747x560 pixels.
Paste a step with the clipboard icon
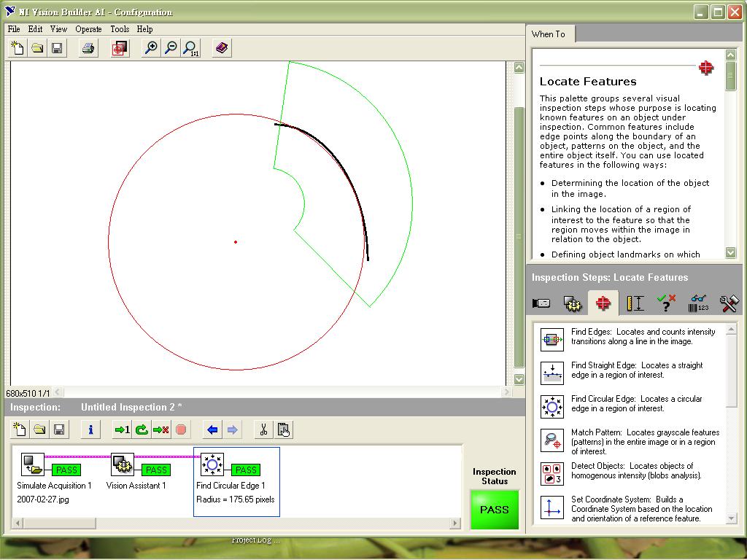click(x=284, y=429)
